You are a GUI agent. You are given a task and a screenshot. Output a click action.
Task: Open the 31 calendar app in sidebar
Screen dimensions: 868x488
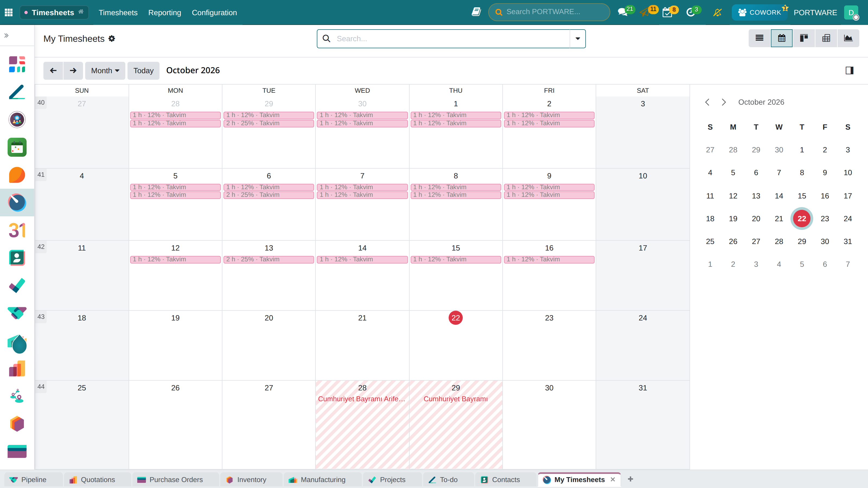(x=17, y=230)
